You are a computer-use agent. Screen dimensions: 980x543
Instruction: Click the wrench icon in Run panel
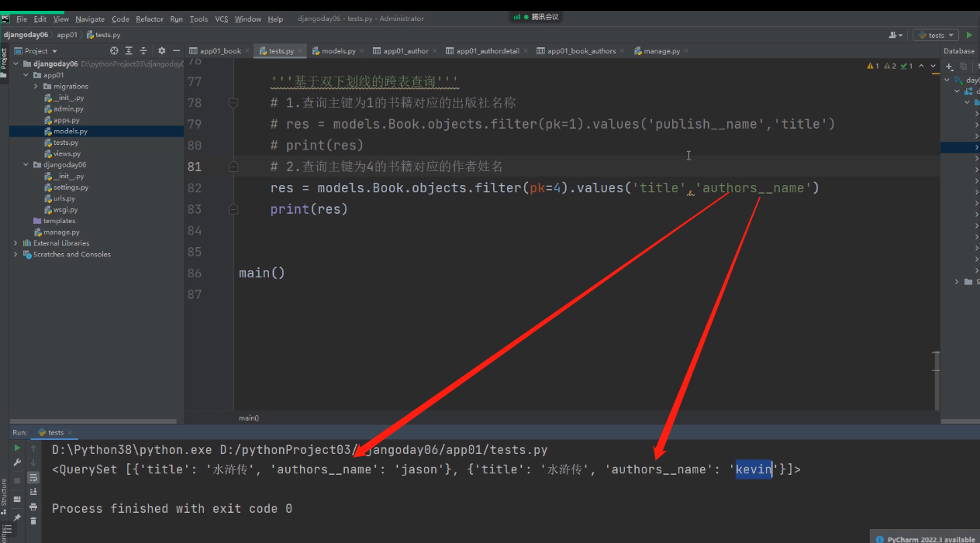point(17,462)
